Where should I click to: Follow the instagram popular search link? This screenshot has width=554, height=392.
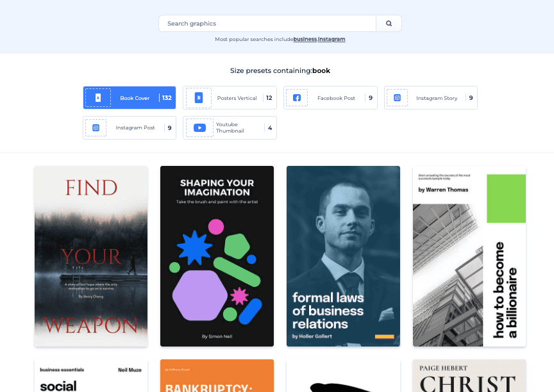[x=332, y=39]
